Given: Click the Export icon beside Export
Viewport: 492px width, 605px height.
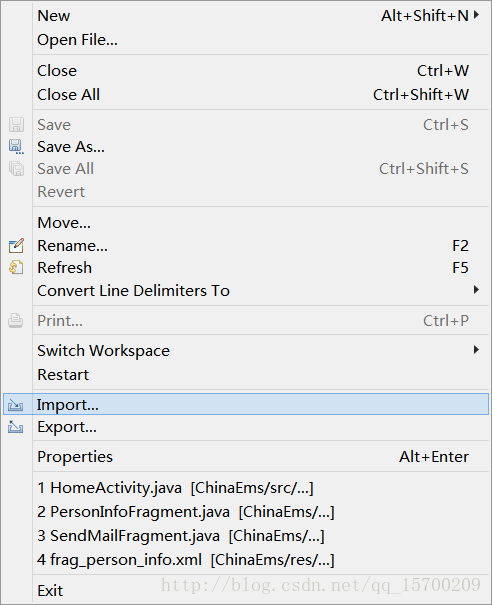Looking at the screenshot, I should (15, 427).
